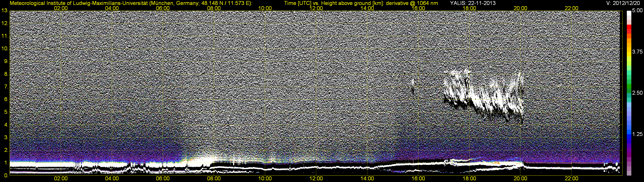Click the height axis label 3
The image size is (644, 182).
click(x=6, y=138)
